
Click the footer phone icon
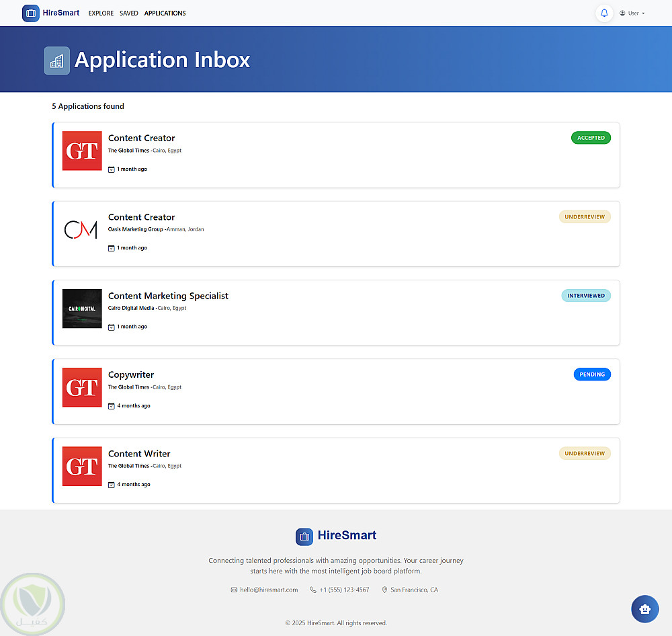pos(313,590)
